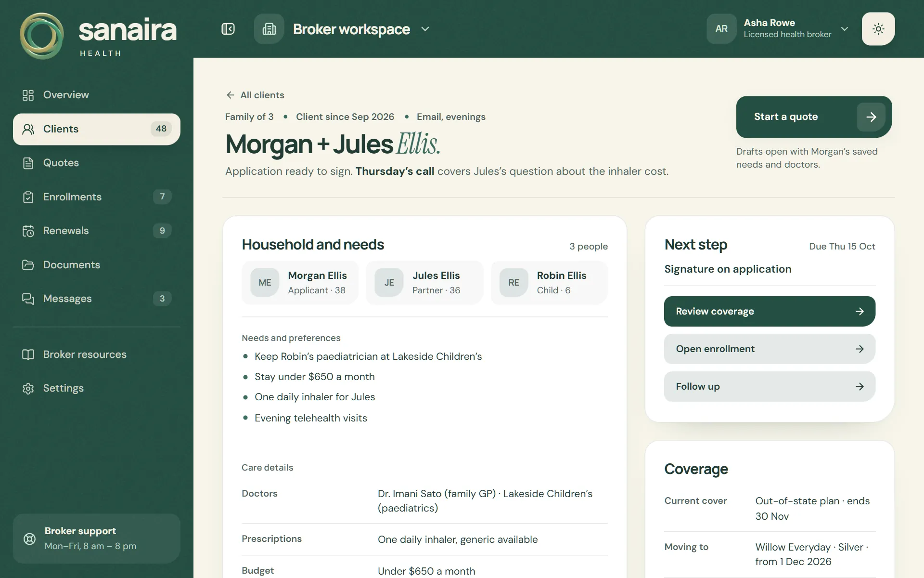Click 'Out-of-state plan · ends 30 Nov' value
Screen dimensions: 924x578
coord(812,508)
